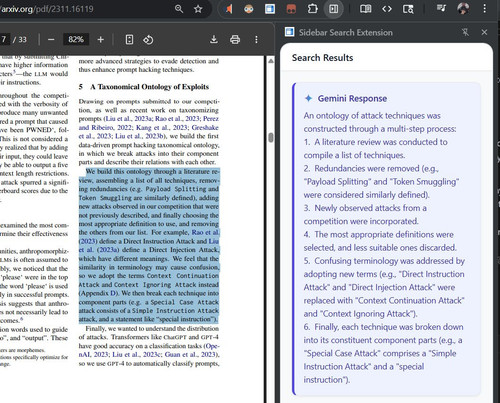
Task: Bookmark this page with the star icon
Action: pyautogui.click(x=198, y=9)
